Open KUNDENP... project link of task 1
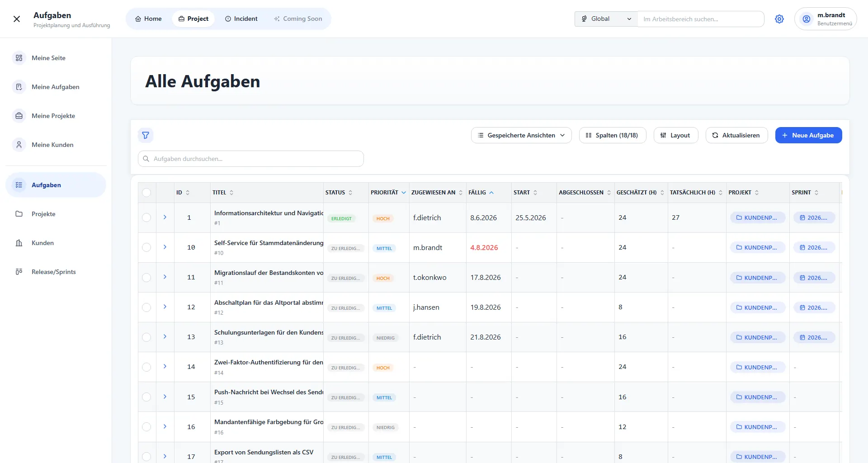The height and width of the screenshot is (463, 868). point(757,217)
